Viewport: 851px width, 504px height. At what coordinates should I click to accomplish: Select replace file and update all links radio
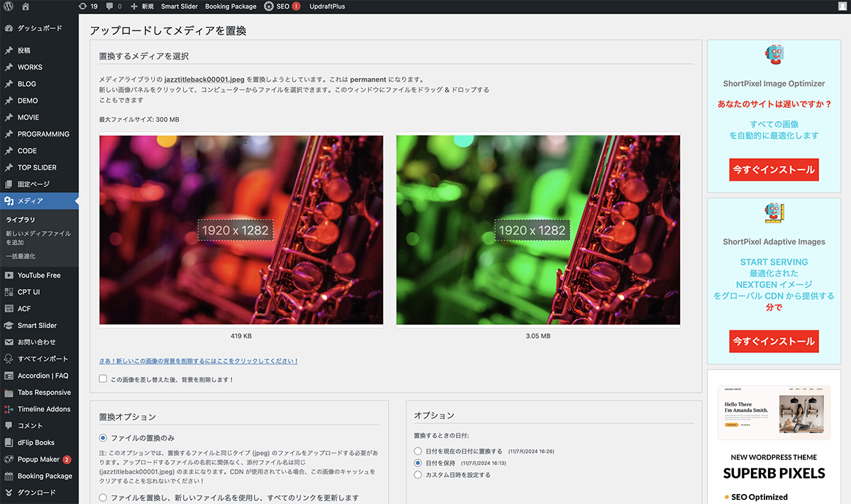coord(104,498)
